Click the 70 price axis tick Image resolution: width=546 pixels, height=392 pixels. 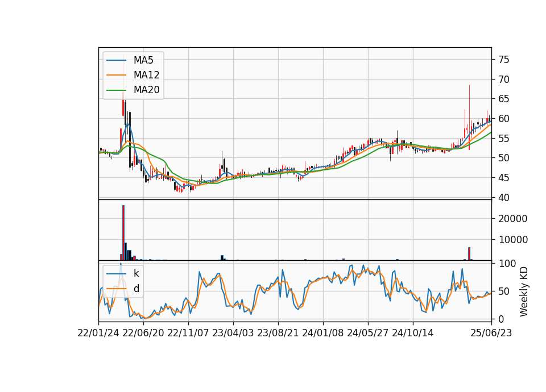tap(503, 80)
